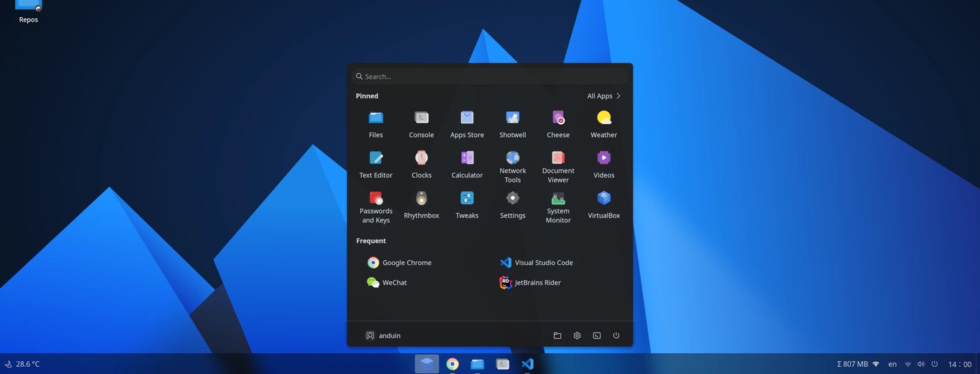The image size is (980, 374).
Task: Open the System Monitor app
Action: (x=558, y=207)
